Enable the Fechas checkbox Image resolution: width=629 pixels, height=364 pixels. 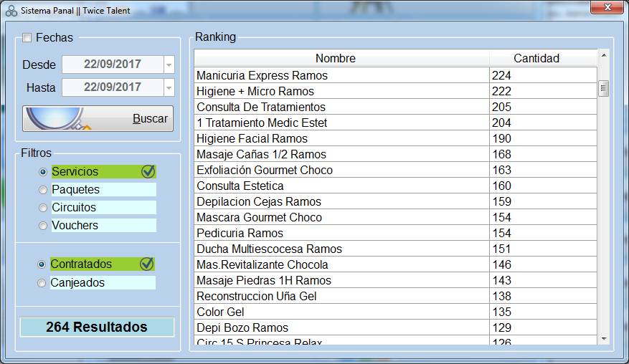click(27, 38)
